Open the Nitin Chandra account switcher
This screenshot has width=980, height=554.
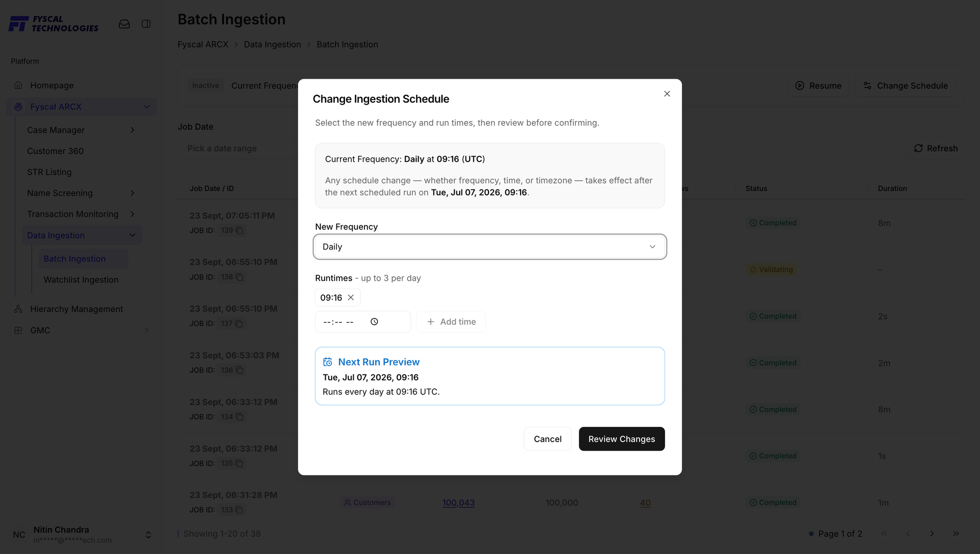[x=148, y=535]
